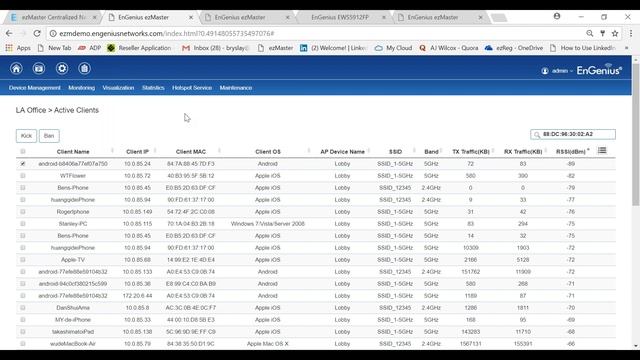Sort by Client MAC column

tap(191, 151)
